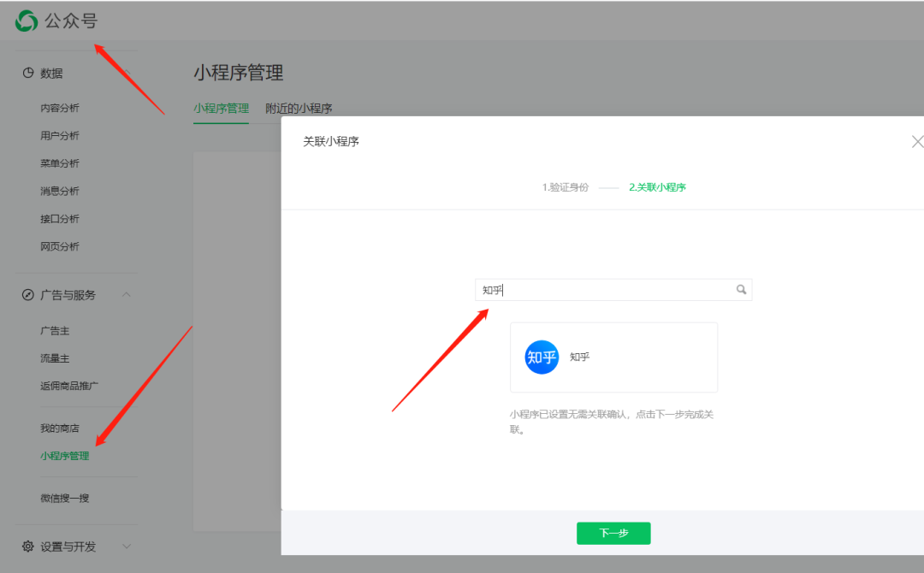This screenshot has height=573, width=924.
Task: Click the 知乎 name text in result
Action: 579,357
